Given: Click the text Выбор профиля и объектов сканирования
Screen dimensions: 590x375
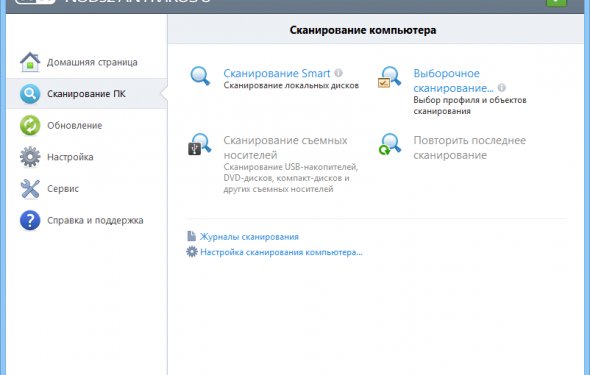Looking at the screenshot, I should point(470,105).
